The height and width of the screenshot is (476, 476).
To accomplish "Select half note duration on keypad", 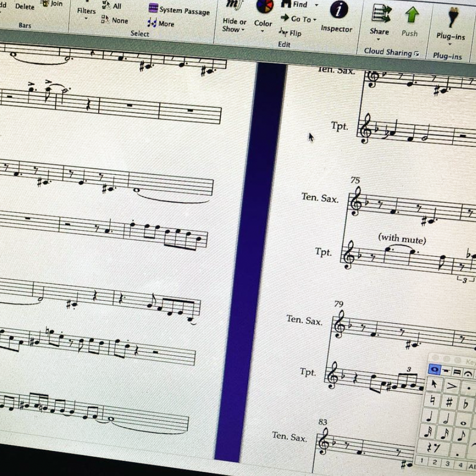I will [446, 419].
